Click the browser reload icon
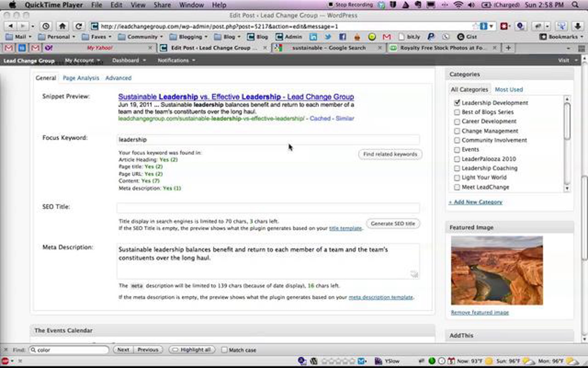 tap(78, 26)
